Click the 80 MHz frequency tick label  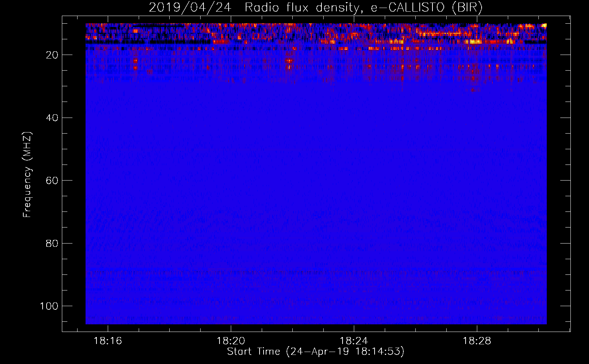pos(52,244)
